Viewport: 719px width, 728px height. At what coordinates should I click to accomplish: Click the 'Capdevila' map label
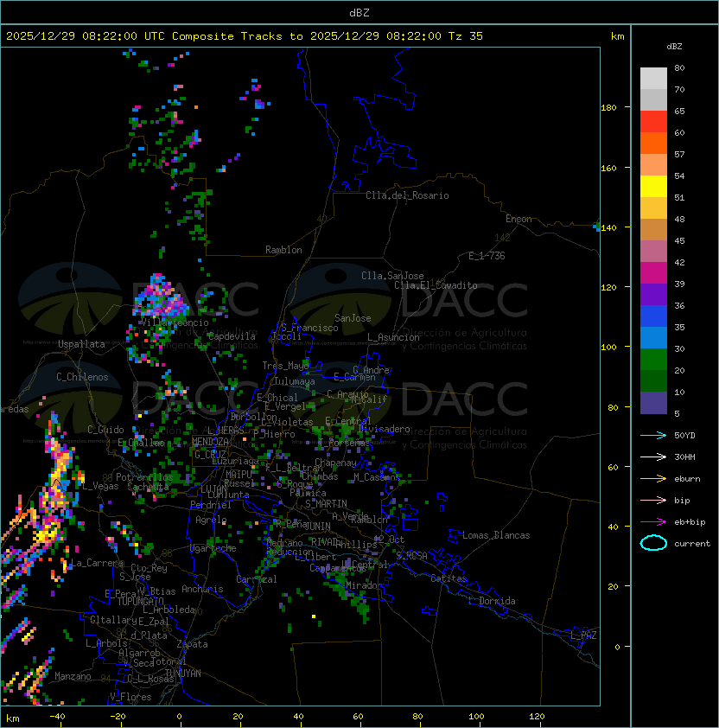(x=232, y=336)
